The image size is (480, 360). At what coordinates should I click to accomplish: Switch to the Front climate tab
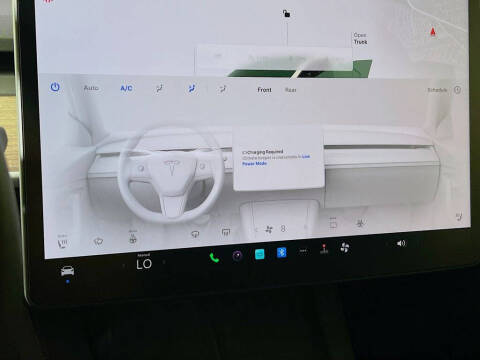click(264, 90)
